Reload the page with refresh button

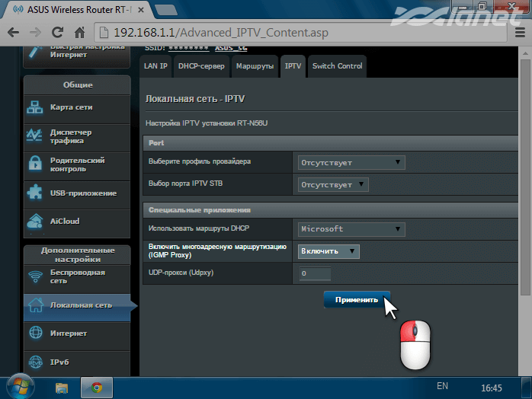coord(57,34)
